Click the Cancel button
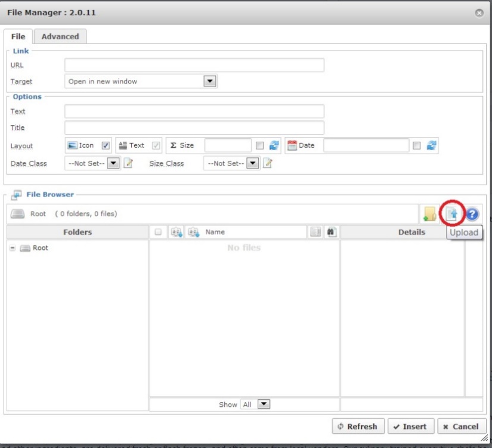This screenshot has width=492, height=448. tap(461, 427)
